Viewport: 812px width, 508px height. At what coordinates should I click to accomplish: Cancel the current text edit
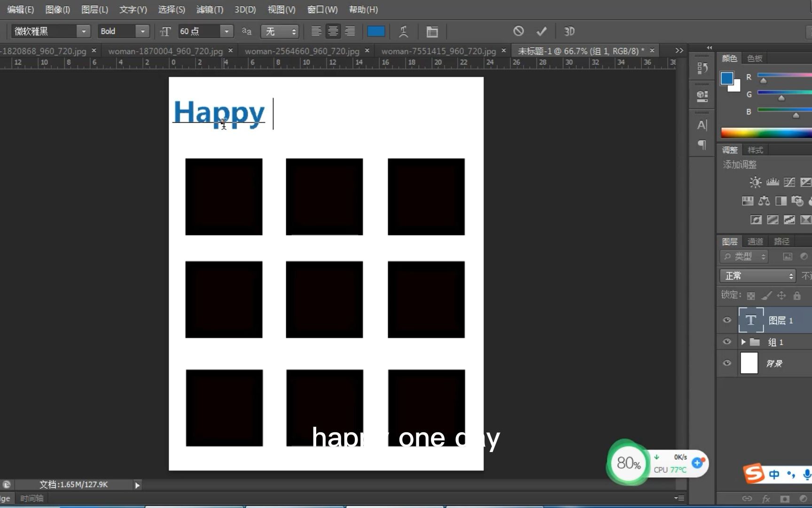[x=518, y=31]
